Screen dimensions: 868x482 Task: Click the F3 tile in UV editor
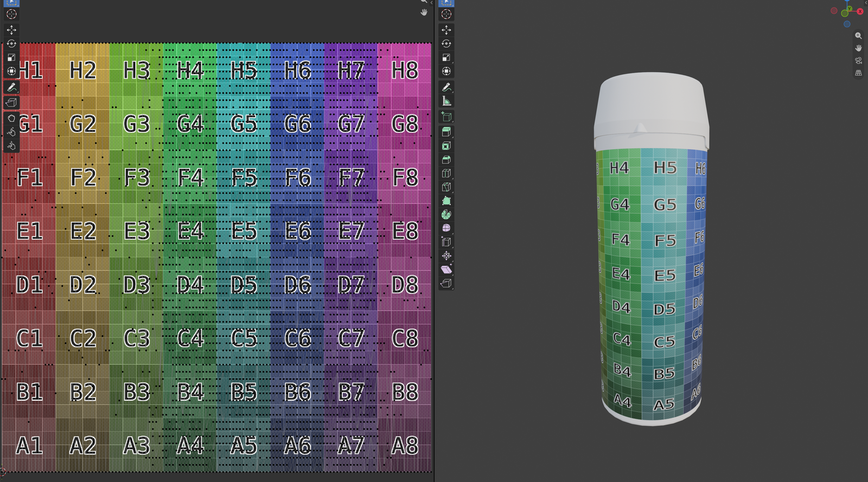click(x=136, y=178)
